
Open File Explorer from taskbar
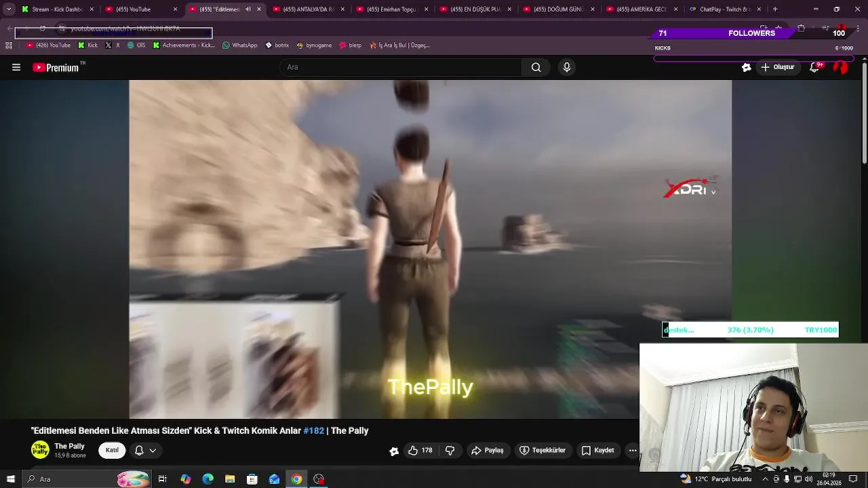[x=230, y=479]
